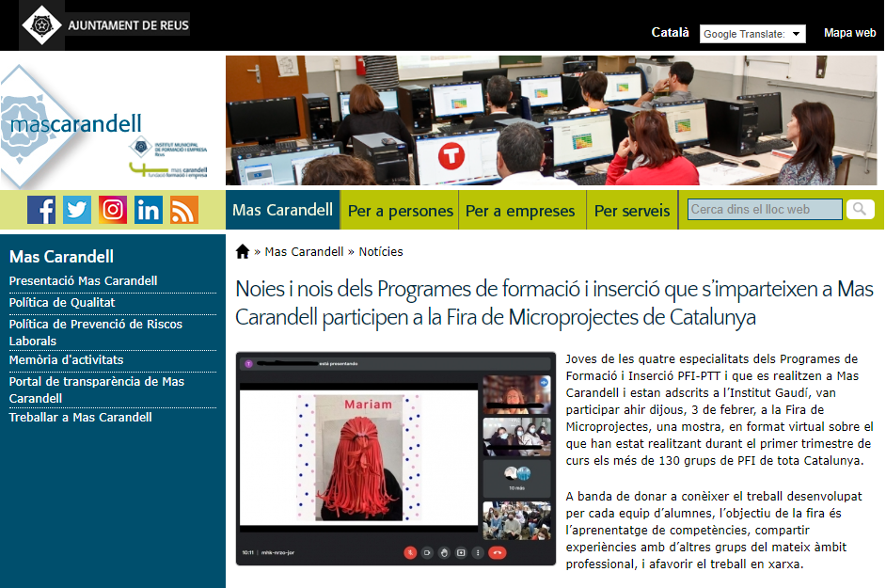Open the Instagram social icon

point(113,209)
